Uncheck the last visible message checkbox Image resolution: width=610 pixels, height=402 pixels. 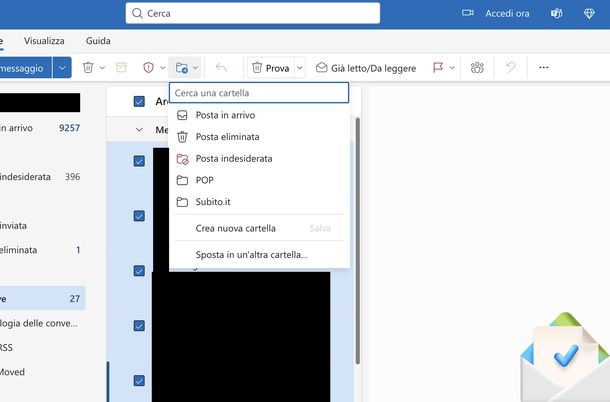pyautogui.click(x=139, y=380)
